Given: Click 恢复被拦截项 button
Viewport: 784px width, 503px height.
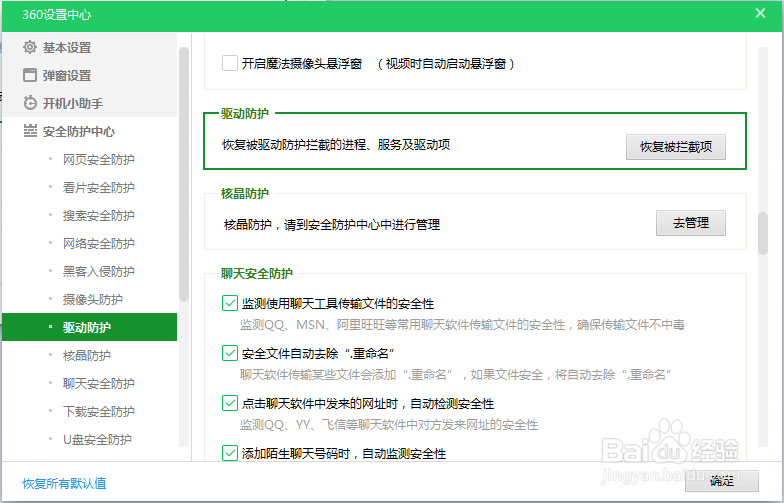Looking at the screenshot, I should (676, 147).
